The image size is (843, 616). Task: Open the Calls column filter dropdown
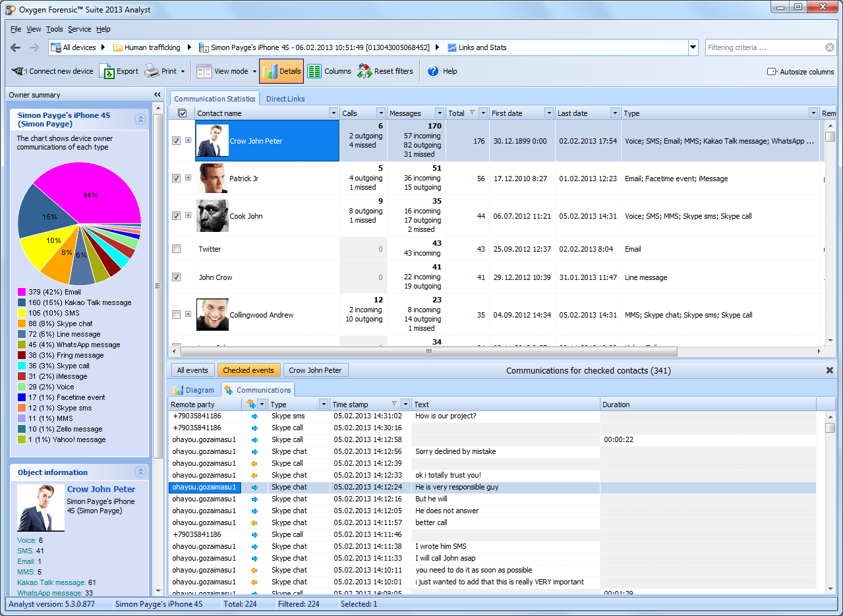coord(380,113)
